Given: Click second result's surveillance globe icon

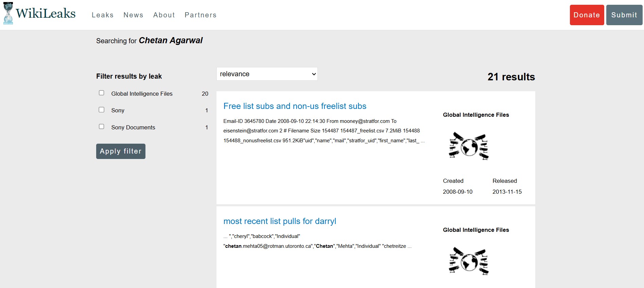Looking at the screenshot, I should [x=469, y=261].
